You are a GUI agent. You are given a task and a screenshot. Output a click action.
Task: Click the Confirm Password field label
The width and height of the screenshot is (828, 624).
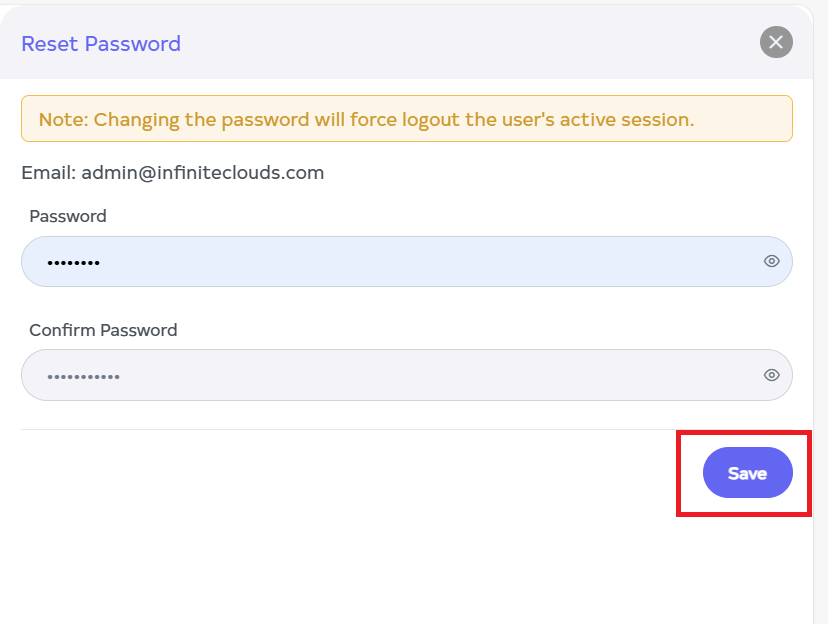click(103, 330)
